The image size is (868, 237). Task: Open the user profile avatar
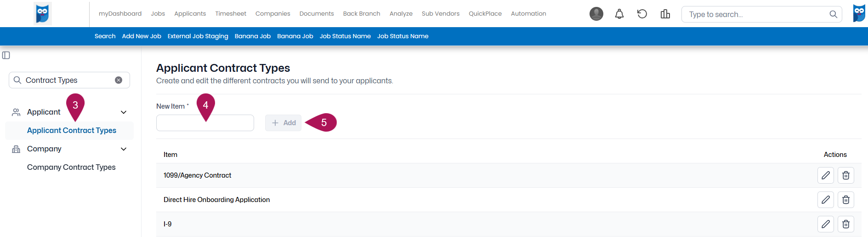click(596, 14)
